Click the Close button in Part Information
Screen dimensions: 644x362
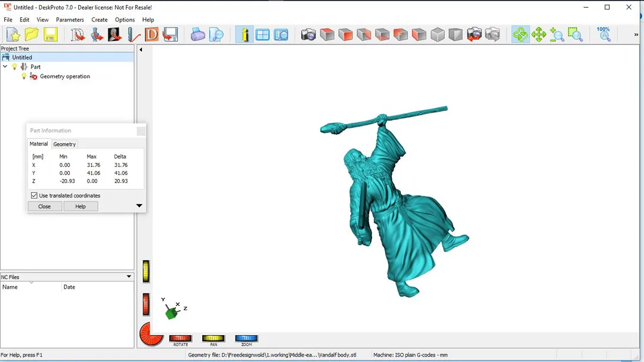pos(44,206)
